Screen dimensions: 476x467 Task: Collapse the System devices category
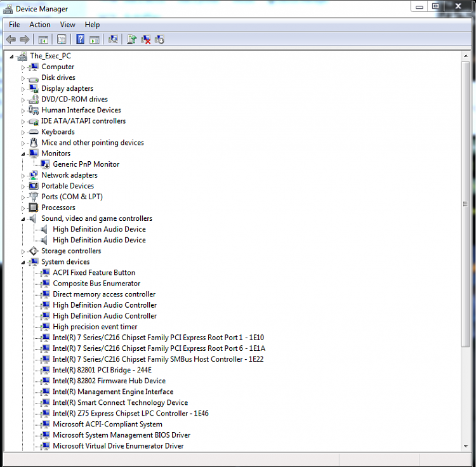point(23,263)
